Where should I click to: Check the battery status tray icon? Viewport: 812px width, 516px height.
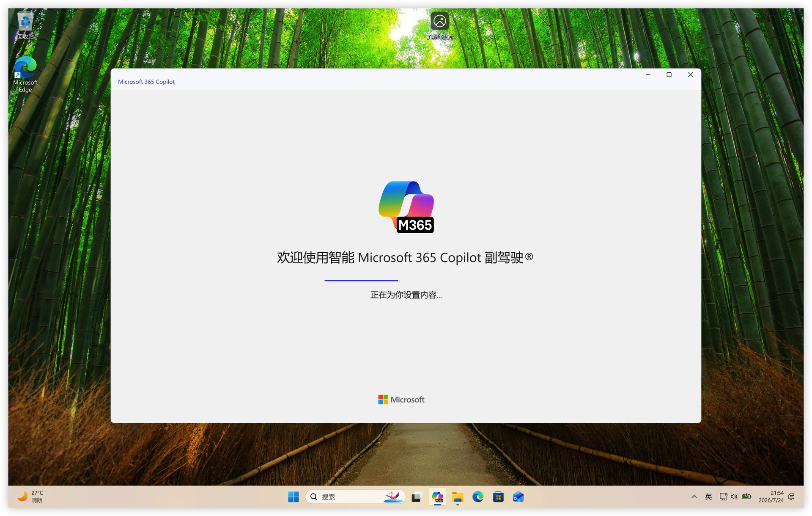[x=746, y=497]
